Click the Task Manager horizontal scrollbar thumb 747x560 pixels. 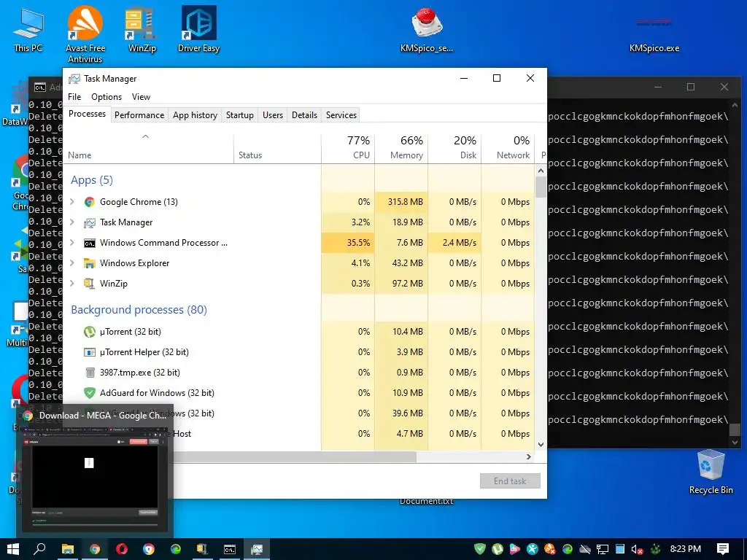coord(295,456)
